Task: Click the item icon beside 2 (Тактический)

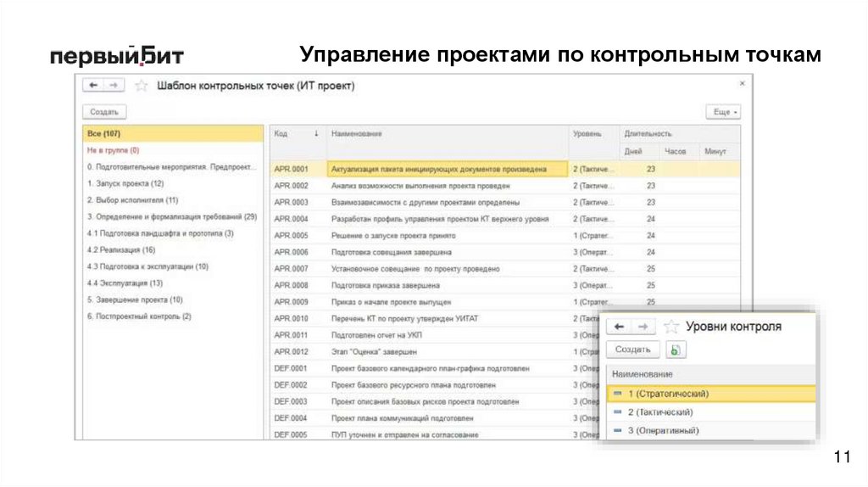Action: click(618, 411)
